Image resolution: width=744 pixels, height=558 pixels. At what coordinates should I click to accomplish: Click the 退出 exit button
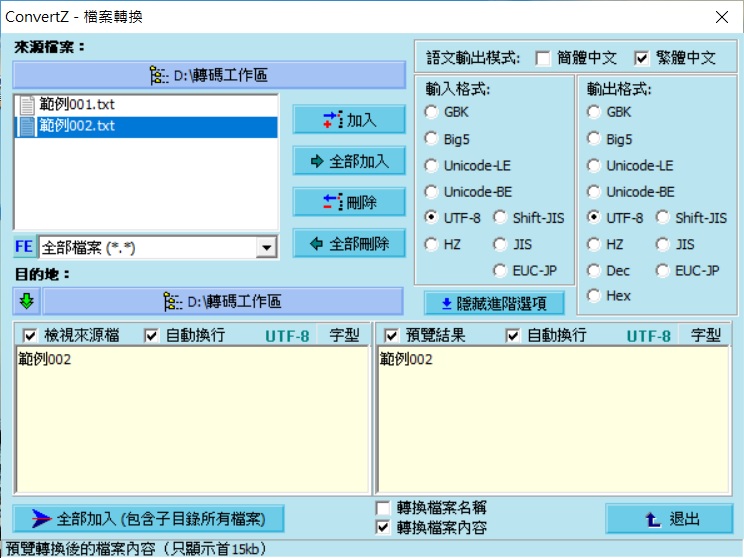tap(669, 519)
